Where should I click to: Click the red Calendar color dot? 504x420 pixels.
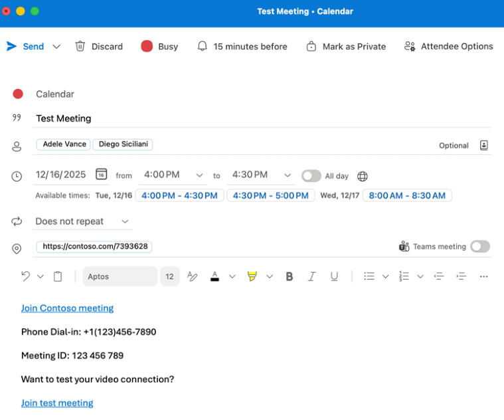coord(18,94)
